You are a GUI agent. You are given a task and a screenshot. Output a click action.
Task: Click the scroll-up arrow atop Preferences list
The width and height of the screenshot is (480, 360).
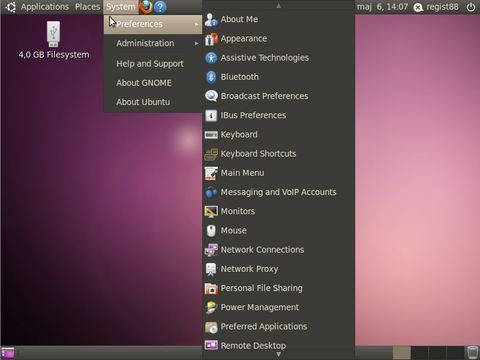point(279,5)
